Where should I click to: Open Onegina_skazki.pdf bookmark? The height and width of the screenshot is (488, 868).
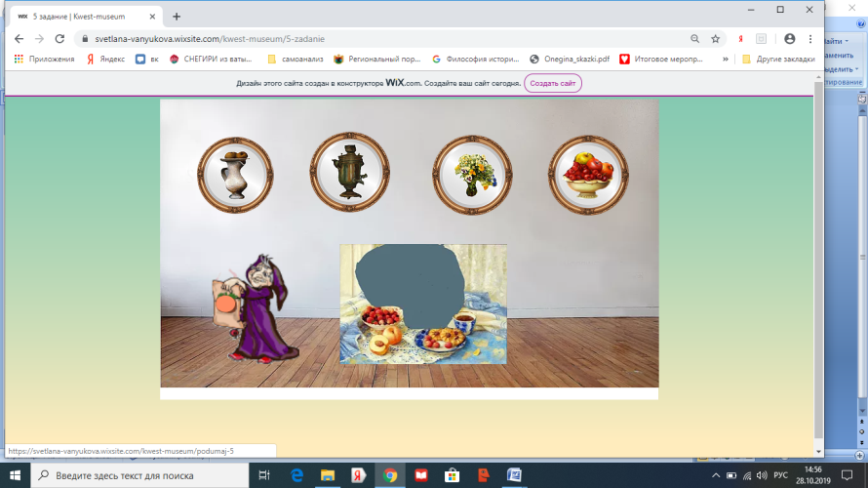pos(570,59)
